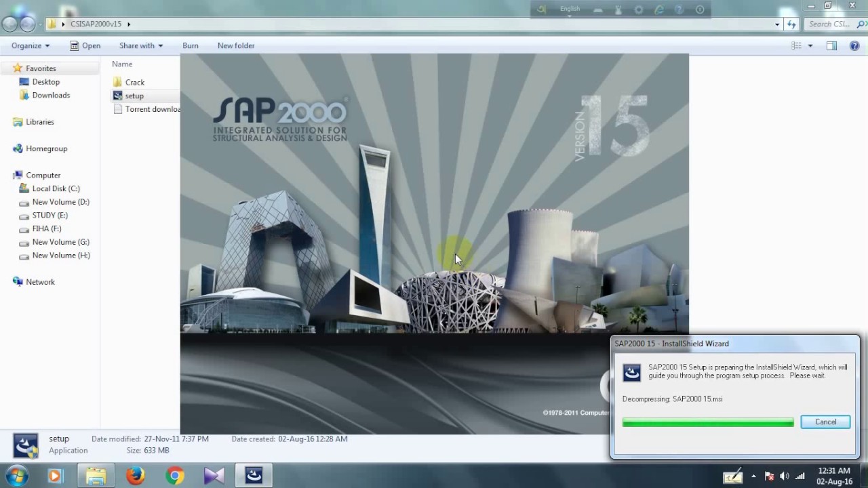Open Firefox from the taskbar
Viewport: 868px width, 488px height.
(135, 476)
